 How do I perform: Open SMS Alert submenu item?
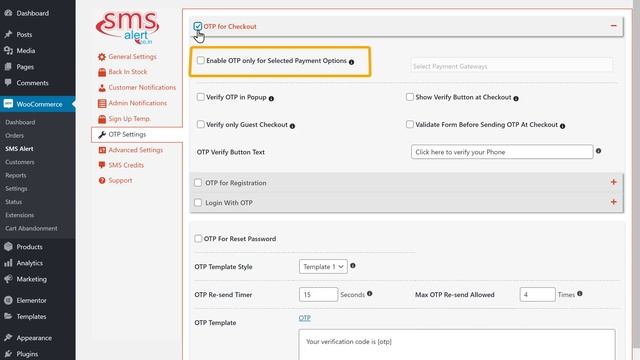[19, 149]
